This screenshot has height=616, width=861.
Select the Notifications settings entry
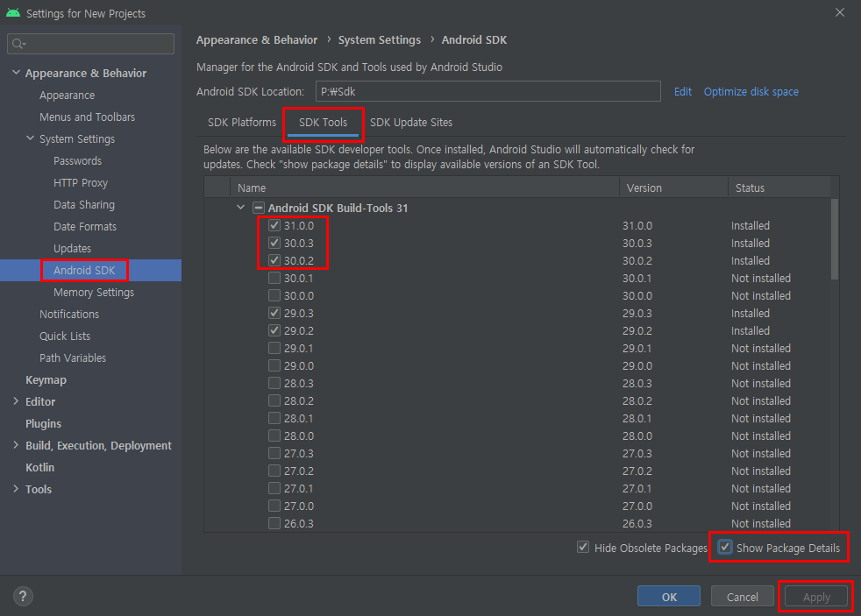(69, 314)
